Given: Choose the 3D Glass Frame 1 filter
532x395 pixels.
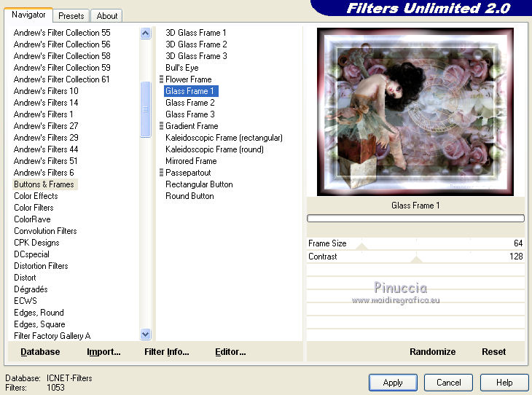Looking at the screenshot, I should click(196, 33).
